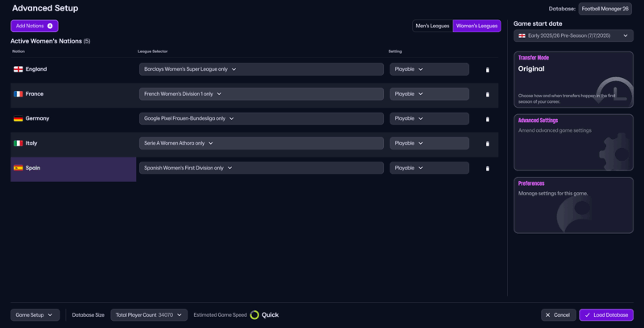The width and height of the screenshot is (644, 328).
Task: Click the Active Women's Nations (5) heading
Action: [50, 41]
